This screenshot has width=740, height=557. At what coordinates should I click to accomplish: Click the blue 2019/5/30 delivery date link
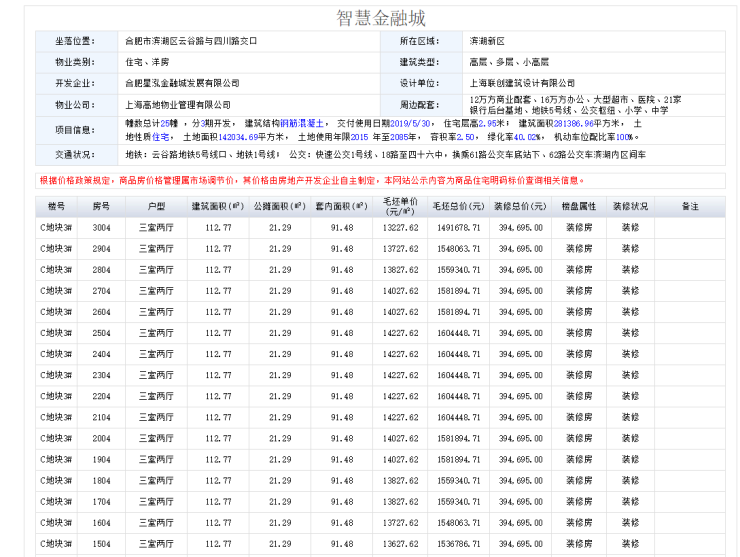click(x=410, y=124)
